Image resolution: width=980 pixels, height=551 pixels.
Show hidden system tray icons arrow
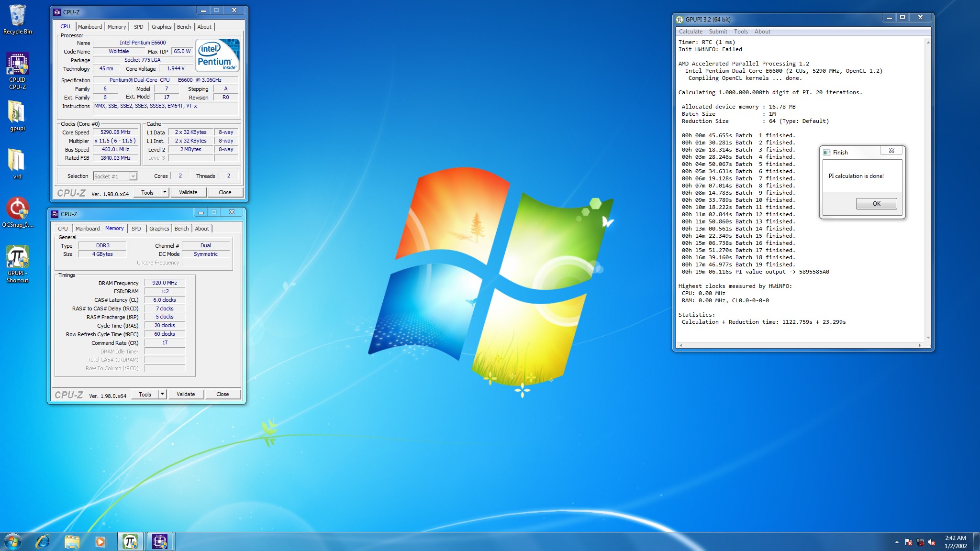click(896, 542)
